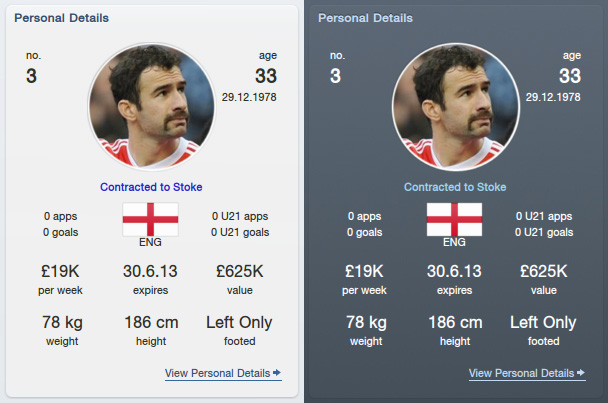Click the England flag icon in dark panel
The width and height of the screenshot is (608, 403).
tap(454, 219)
